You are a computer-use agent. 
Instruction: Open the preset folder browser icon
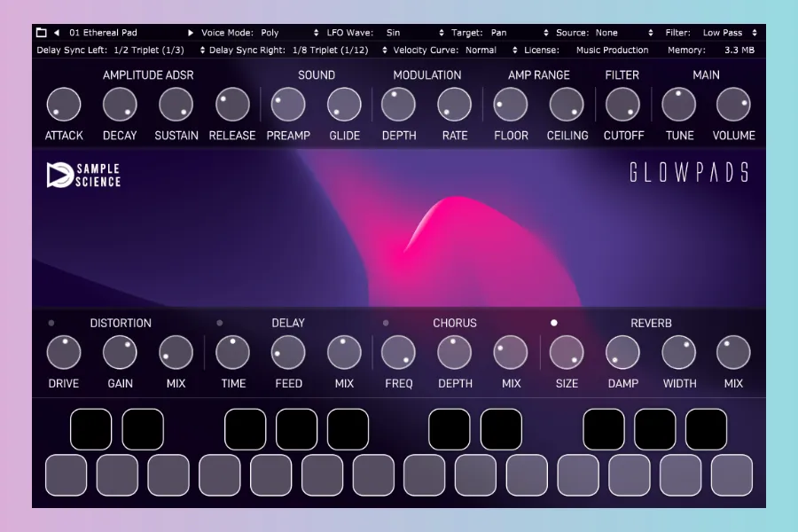42,33
